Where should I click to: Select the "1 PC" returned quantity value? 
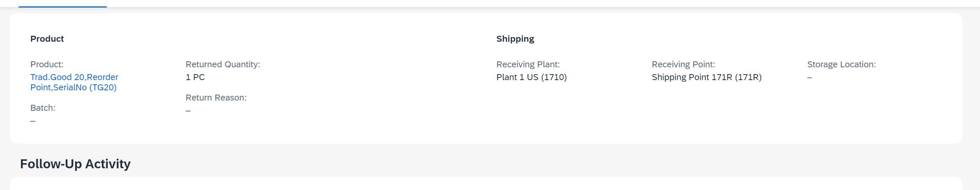[195, 77]
